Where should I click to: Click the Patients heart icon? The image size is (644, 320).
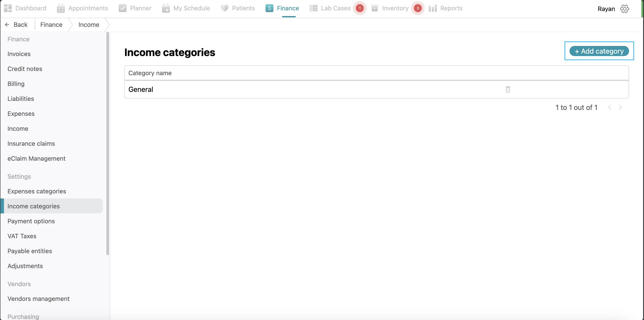click(224, 8)
